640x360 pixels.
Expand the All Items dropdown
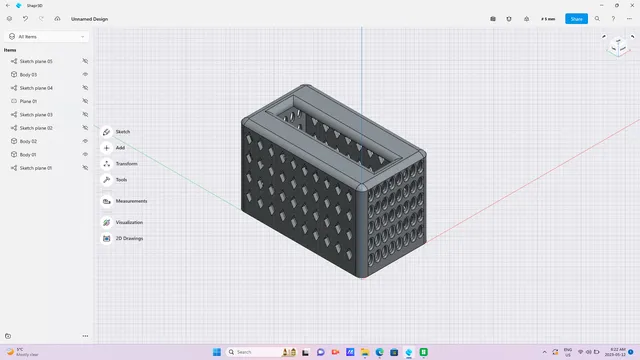pos(47,37)
